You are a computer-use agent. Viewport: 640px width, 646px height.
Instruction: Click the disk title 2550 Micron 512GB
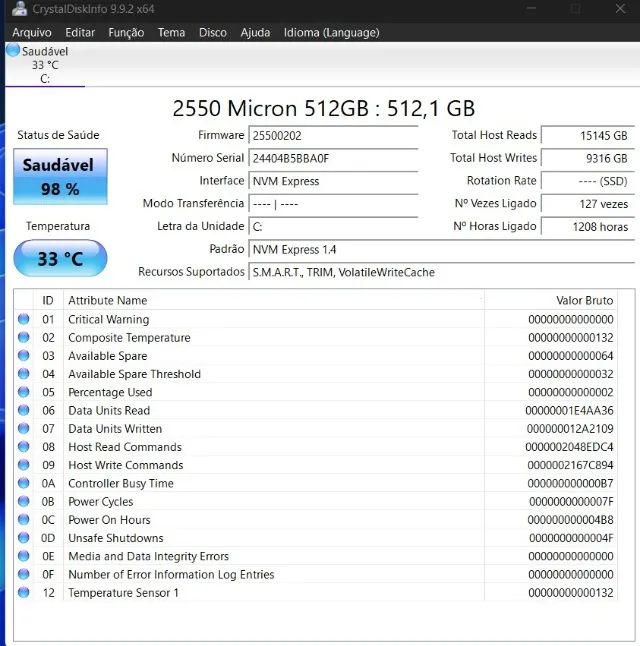click(324, 108)
